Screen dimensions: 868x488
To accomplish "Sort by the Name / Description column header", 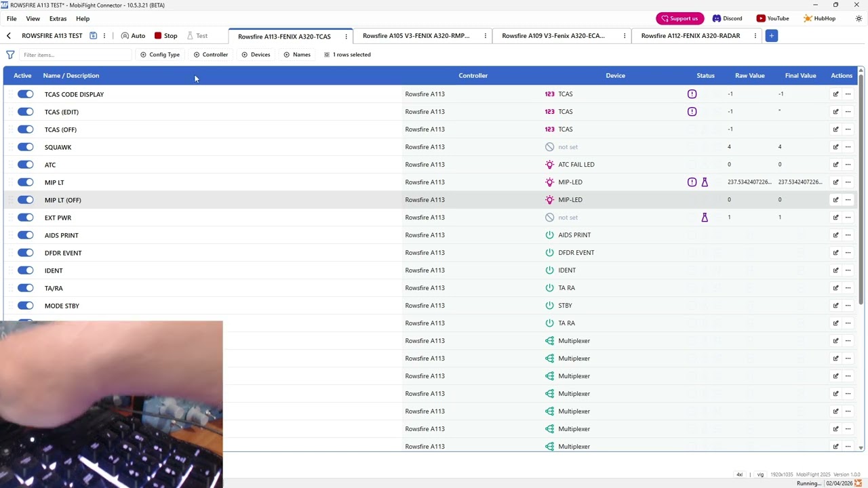I will point(71,76).
